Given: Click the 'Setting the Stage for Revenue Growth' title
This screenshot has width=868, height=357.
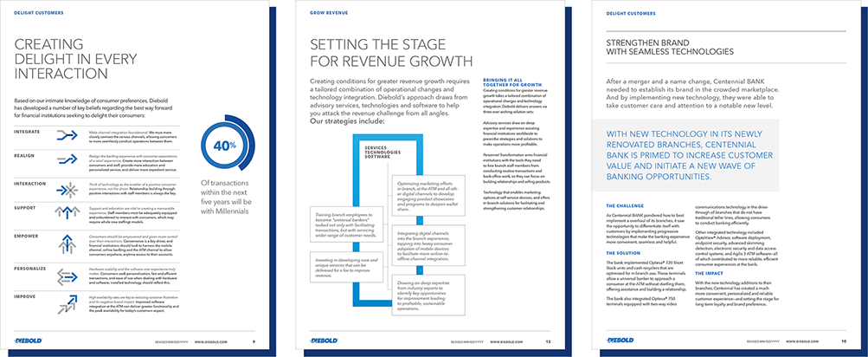Looking at the screenshot, I should 391,52.
